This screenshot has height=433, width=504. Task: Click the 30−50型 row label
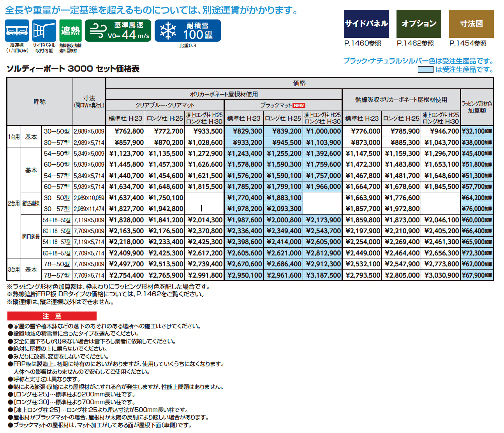(x=57, y=131)
